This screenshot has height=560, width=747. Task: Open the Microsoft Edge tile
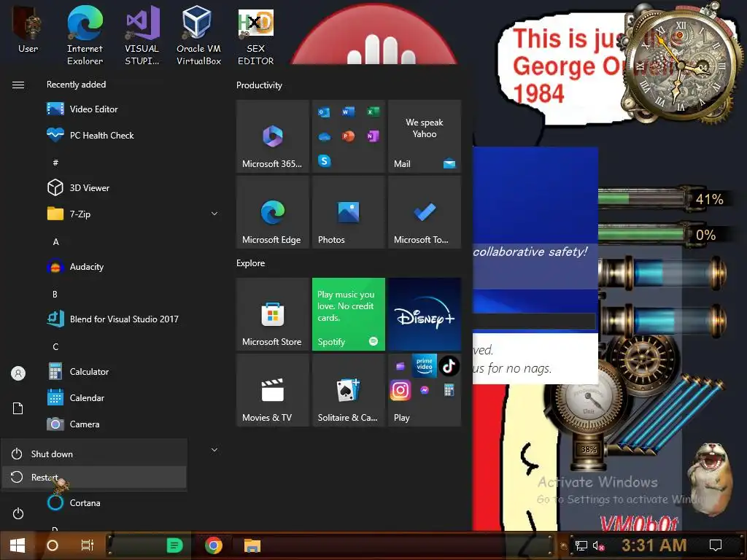coord(273,212)
